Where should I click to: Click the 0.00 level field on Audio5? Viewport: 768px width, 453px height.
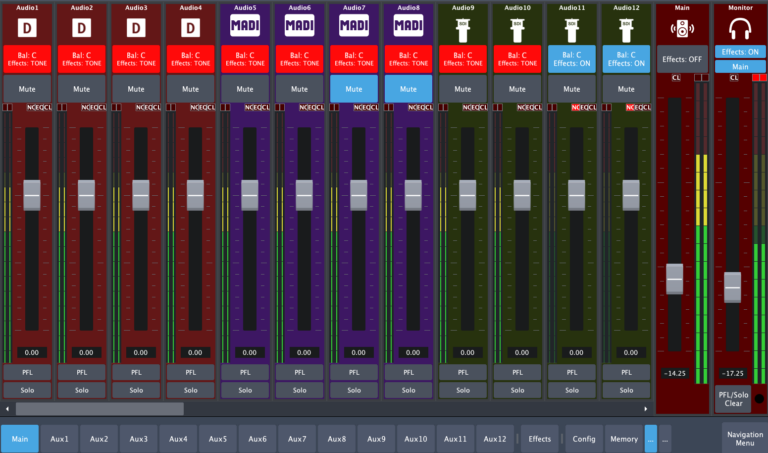click(x=249, y=352)
